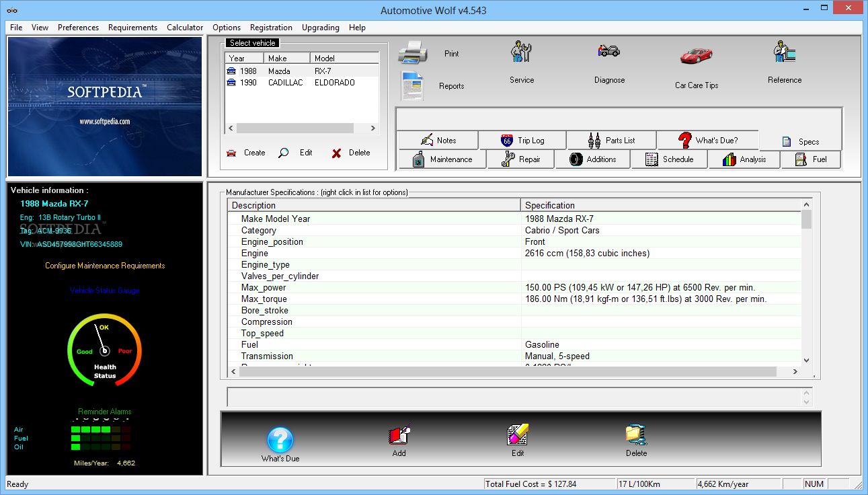Screen dimensions: 868x495
Task: Open the What's Due? tab
Action: [x=708, y=141]
